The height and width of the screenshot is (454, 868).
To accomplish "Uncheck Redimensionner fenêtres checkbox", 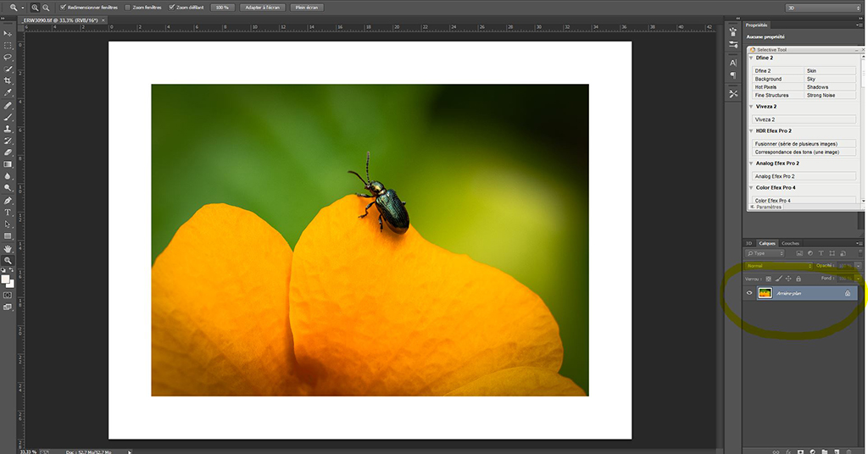I will click(63, 7).
